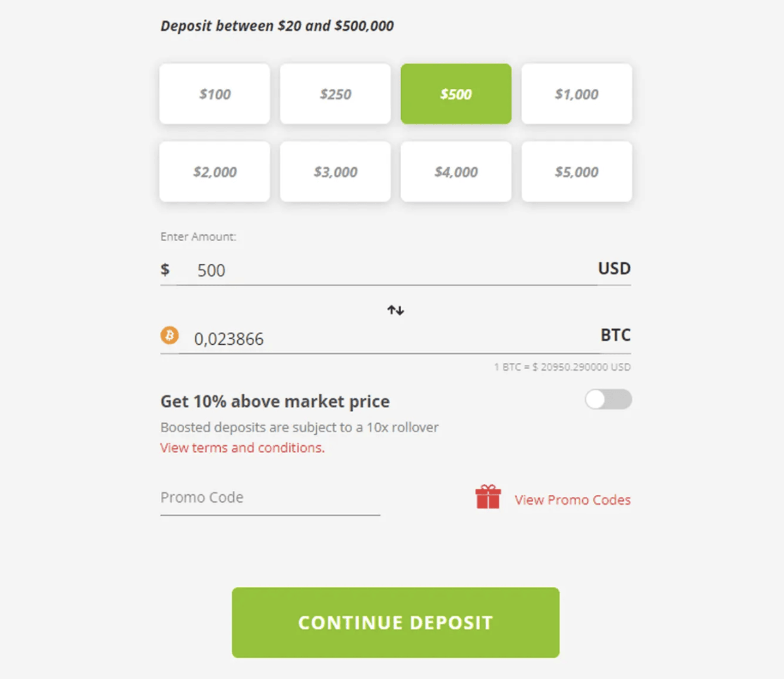Click the Bitcoin currency icon
784x679 pixels.
(x=171, y=335)
